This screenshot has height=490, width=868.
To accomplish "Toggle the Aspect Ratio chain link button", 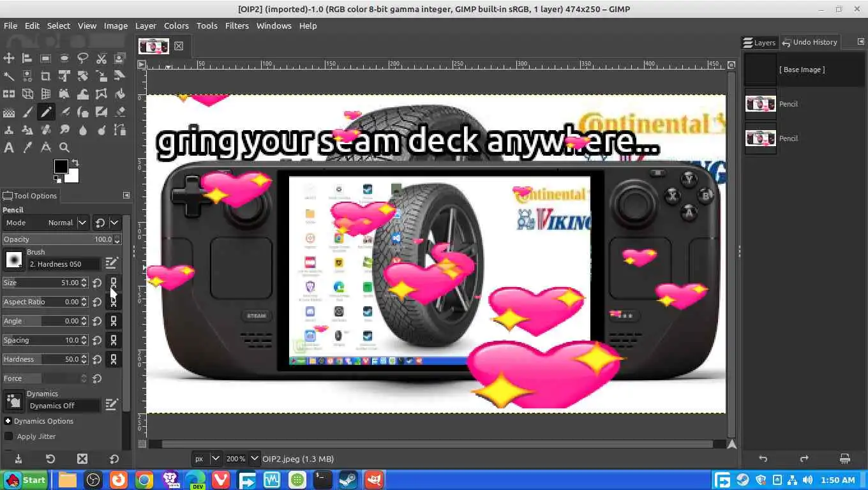I will pyautogui.click(x=114, y=302).
